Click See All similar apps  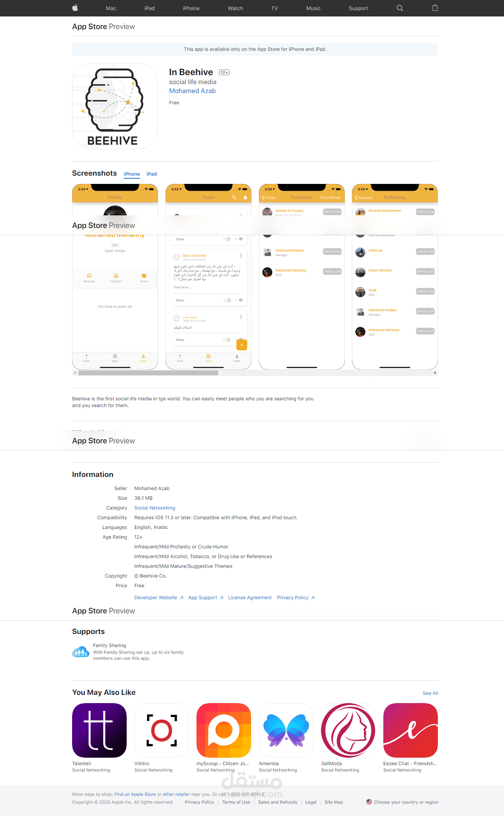430,693
